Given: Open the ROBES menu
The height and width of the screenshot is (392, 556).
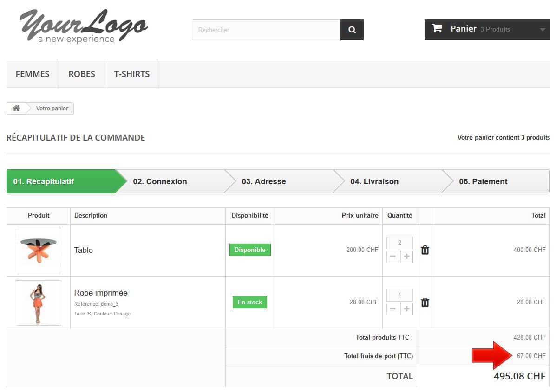Looking at the screenshot, I should [x=82, y=74].
